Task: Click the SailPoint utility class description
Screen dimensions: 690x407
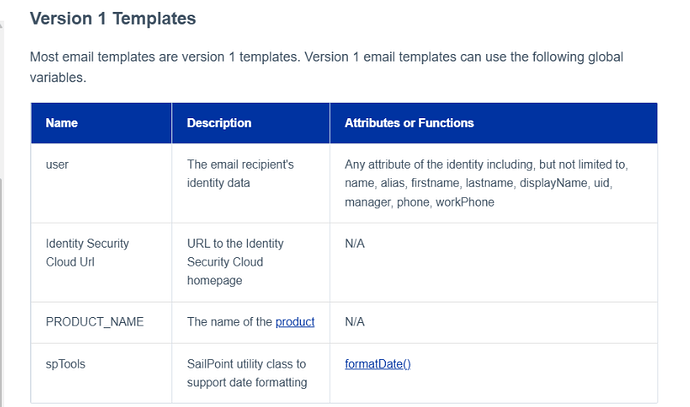Action: click(x=246, y=364)
